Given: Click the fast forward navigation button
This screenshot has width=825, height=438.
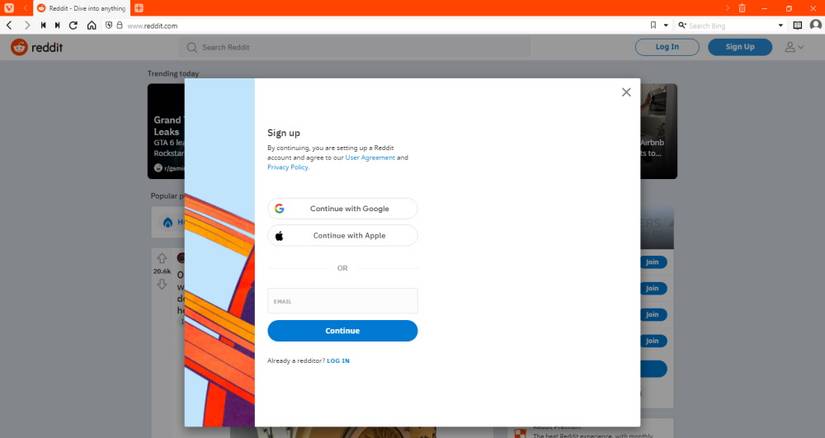Looking at the screenshot, I should pos(57,25).
